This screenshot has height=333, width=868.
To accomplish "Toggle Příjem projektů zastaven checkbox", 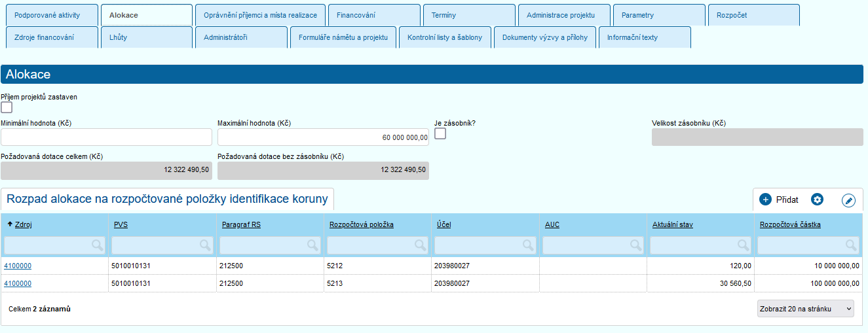I will 7,108.
